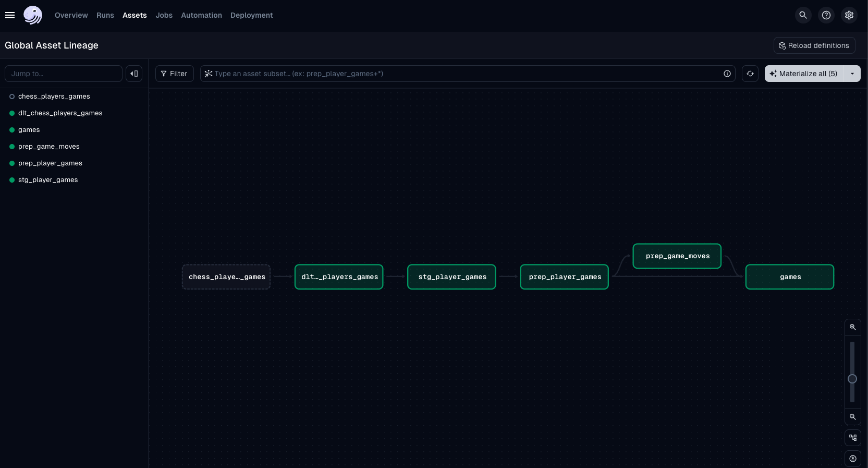Open the Filter button
Viewport: 868px width, 468px height.
click(x=175, y=74)
